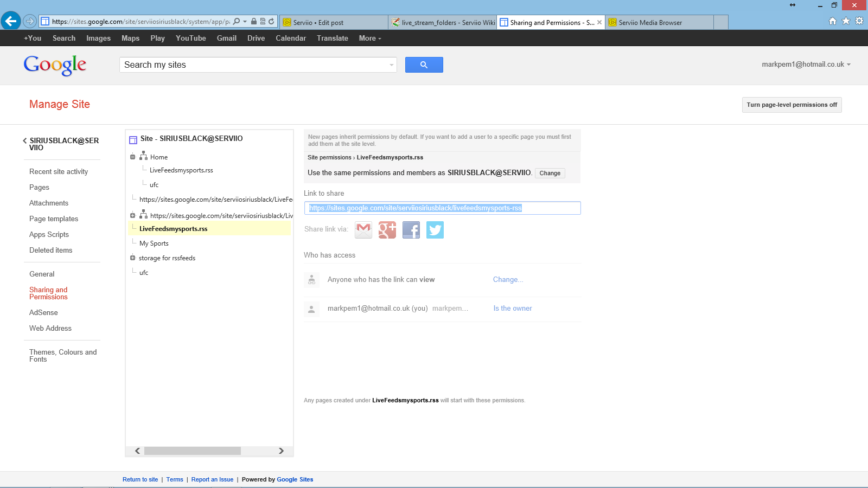Image resolution: width=868 pixels, height=488 pixels.
Task: Share link via Twitter icon
Action: (x=435, y=230)
